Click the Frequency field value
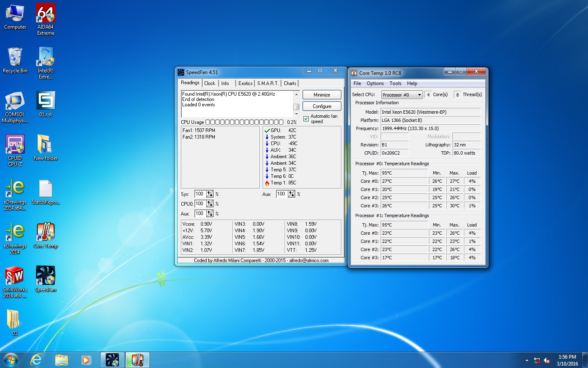Viewport: 588px width, 368px height. [x=430, y=128]
